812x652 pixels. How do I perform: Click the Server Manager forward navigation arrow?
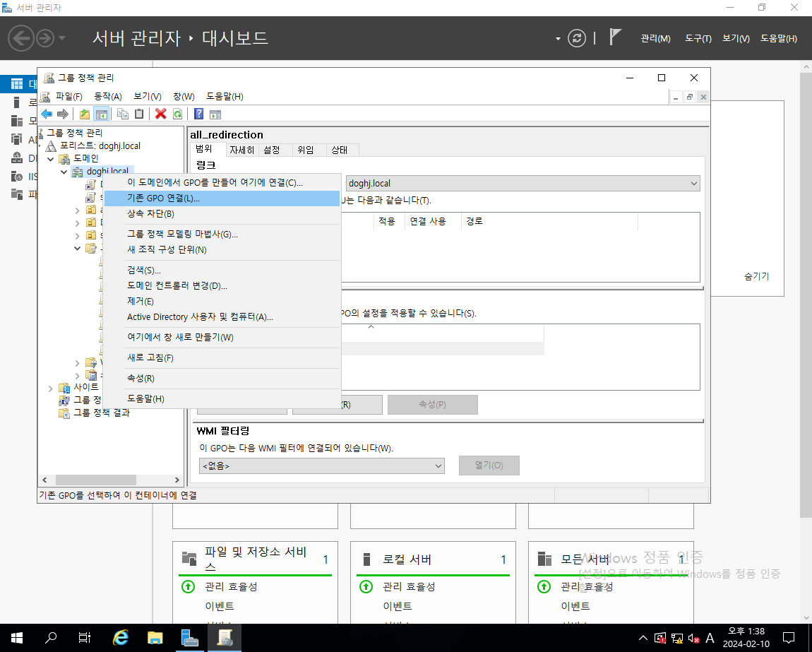point(45,38)
